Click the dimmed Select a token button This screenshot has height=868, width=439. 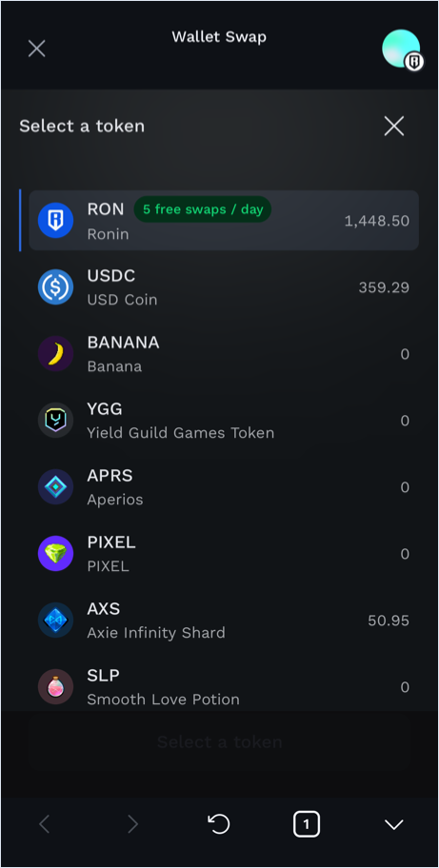(219, 741)
